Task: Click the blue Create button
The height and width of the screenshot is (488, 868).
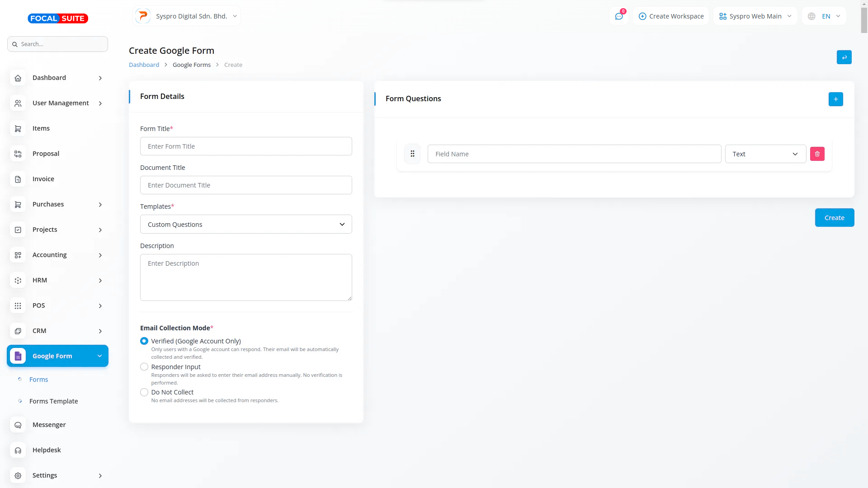Action: coord(834,218)
